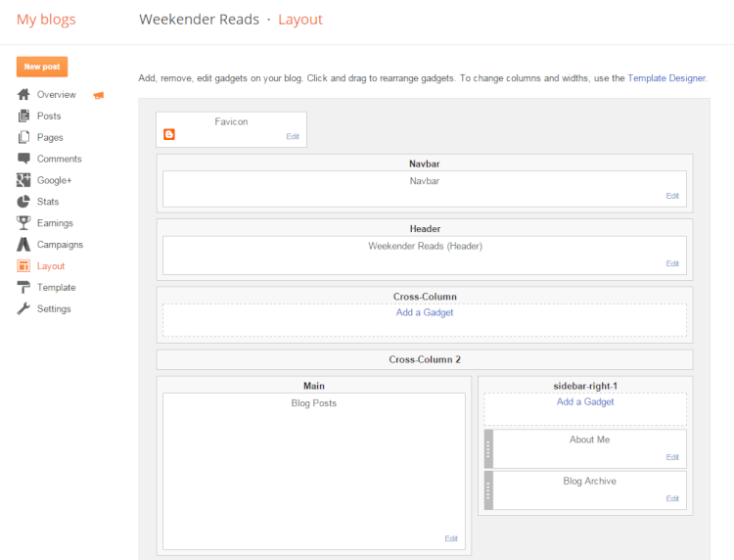This screenshot has width=734, height=560.
Task: Click the New post button
Action: point(42,67)
